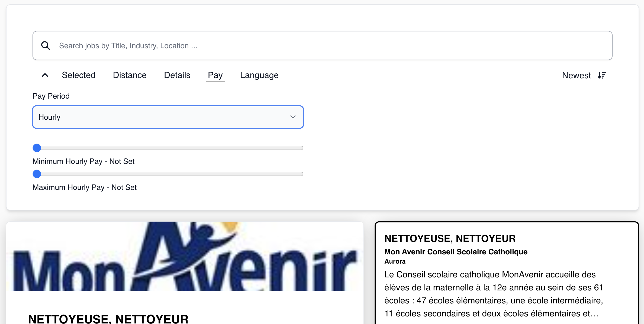This screenshot has height=324, width=644.
Task: Click the middle of the Minimum Hourly Pay track
Action: [168, 148]
